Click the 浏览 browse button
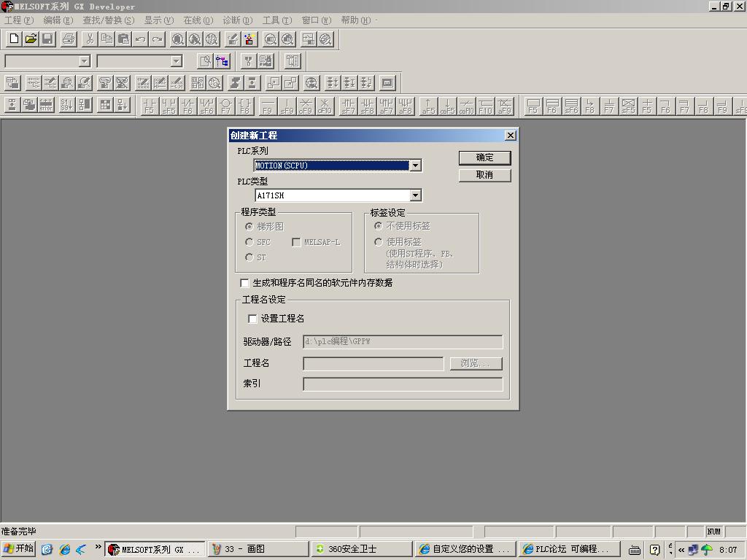The image size is (747, 560). pos(476,363)
